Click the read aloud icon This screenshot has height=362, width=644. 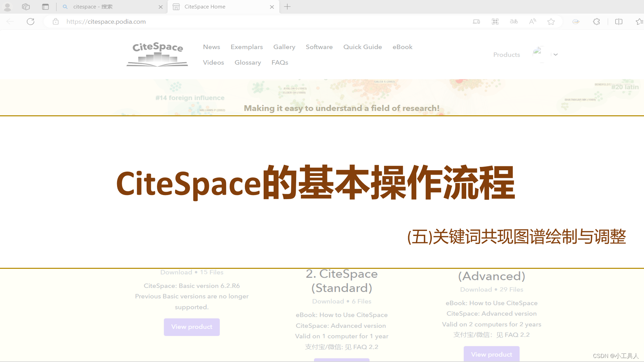tap(532, 22)
